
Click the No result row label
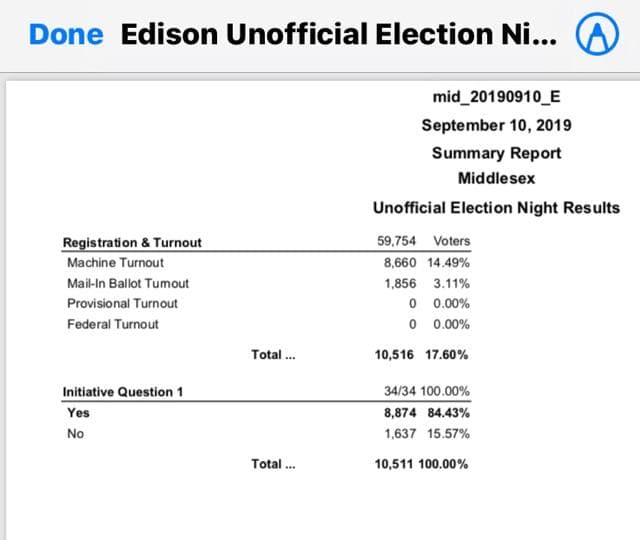75,433
